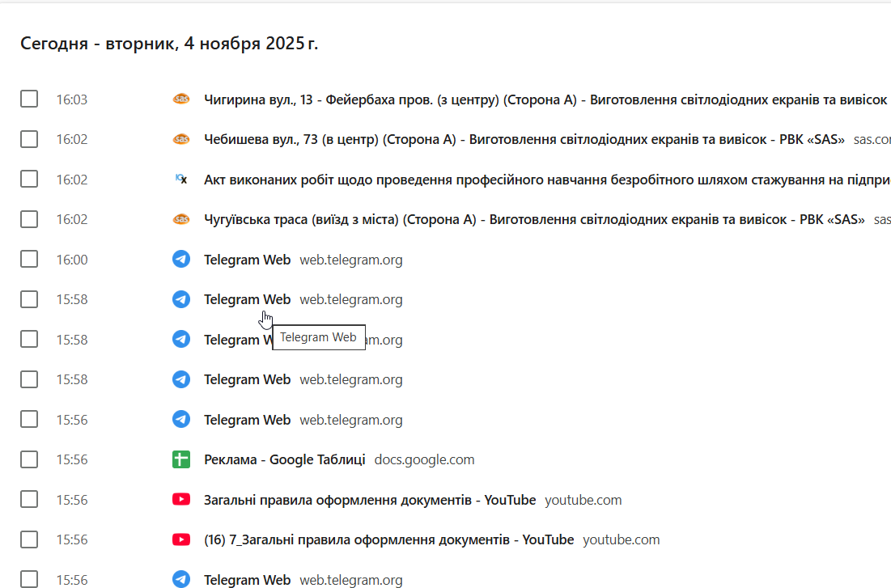Viewport: 891px width, 588px height.
Task: Open the Чигирина вул., 13 - Фейербаха пров. page
Action: [547, 99]
